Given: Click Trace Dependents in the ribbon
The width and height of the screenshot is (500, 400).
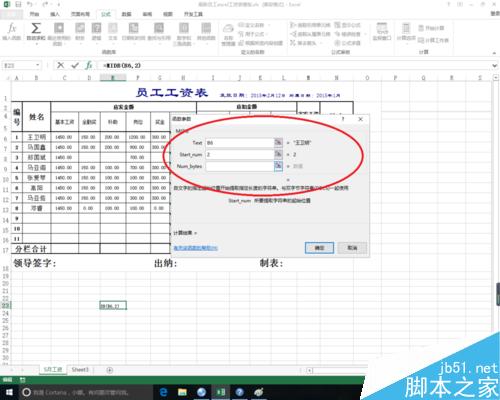Looking at the screenshot, I should (x=310, y=34).
